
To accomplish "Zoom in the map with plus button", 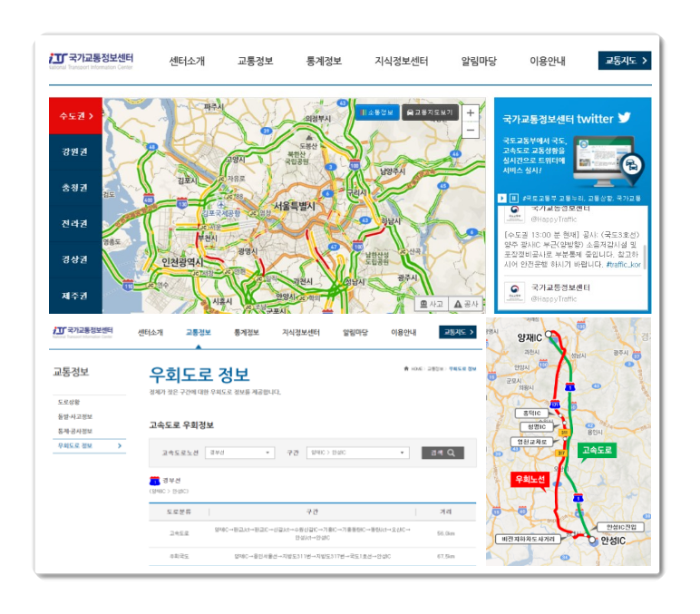I will 471,113.
